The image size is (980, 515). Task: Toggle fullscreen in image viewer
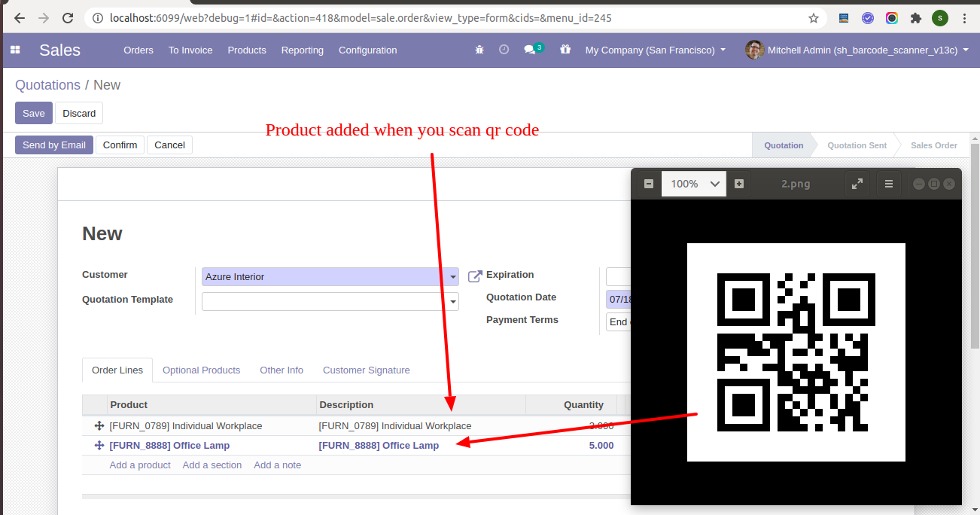click(x=857, y=184)
